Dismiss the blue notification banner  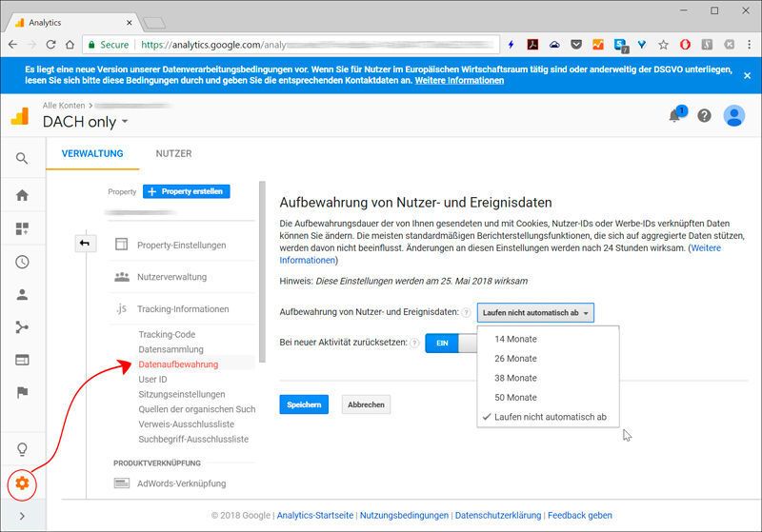pyautogui.click(x=747, y=75)
